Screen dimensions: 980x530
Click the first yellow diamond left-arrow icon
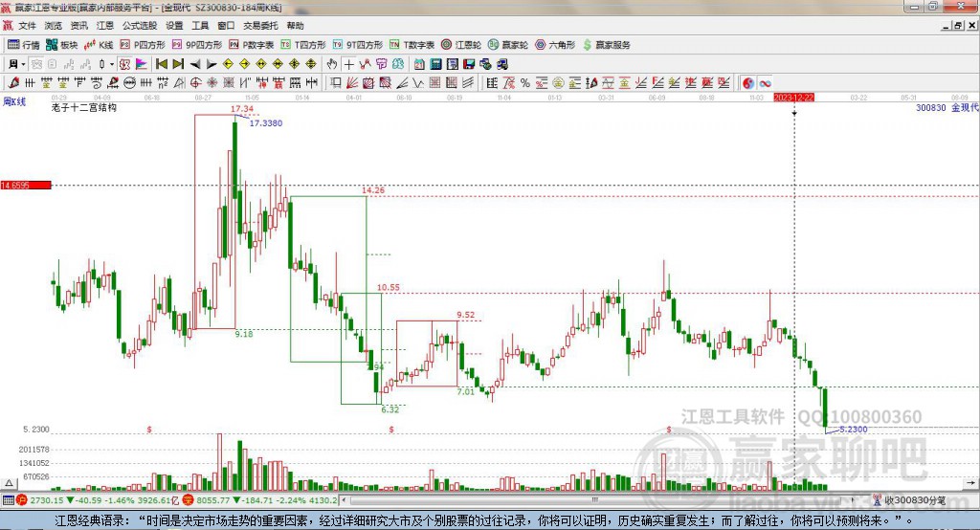pyautogui.click(x=228, y=64)
